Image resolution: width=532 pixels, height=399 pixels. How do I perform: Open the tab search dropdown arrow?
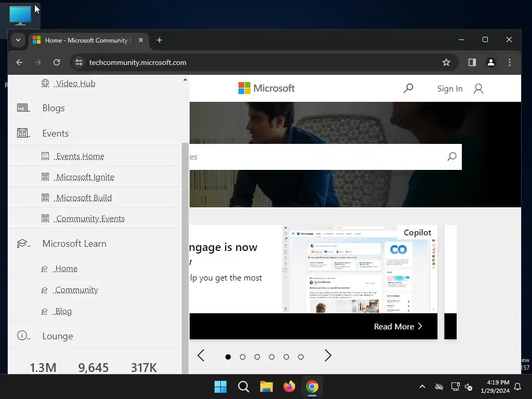18,40
